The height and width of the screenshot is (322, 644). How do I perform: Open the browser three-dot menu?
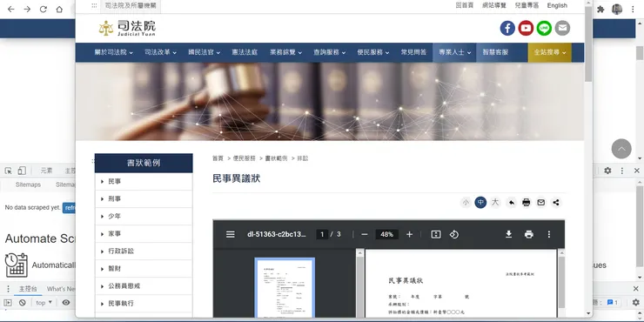(x=633, y=9)
